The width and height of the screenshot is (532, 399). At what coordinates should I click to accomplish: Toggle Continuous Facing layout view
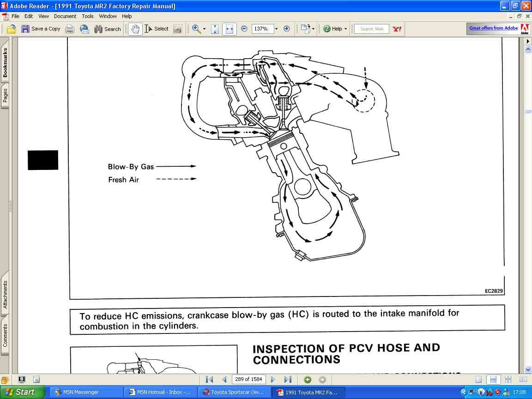point(508,380)
